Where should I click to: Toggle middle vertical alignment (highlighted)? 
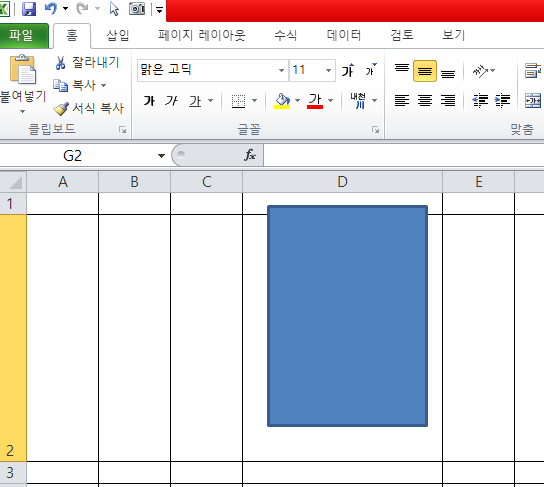(x=425, y=71)
